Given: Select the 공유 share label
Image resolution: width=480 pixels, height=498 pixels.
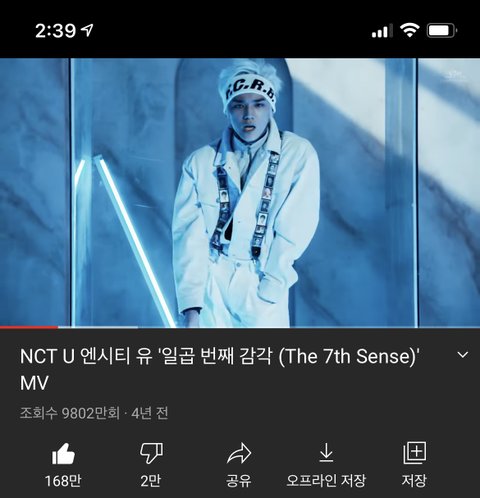Looking at the screenshot, I should click(239, 481).
